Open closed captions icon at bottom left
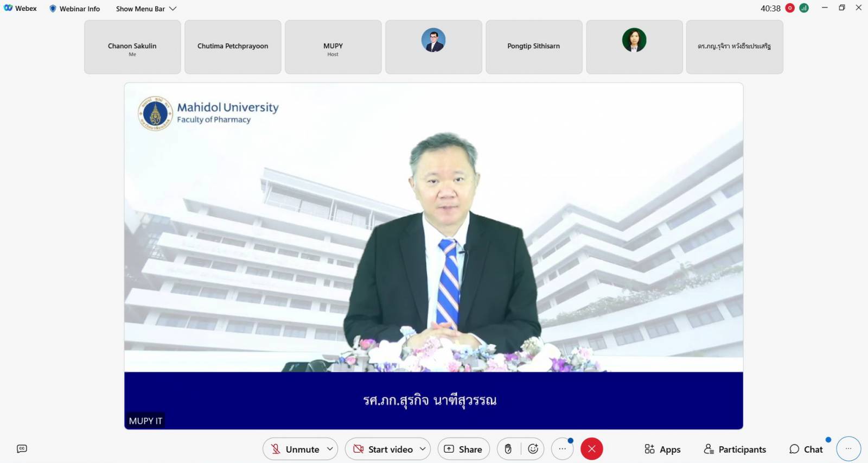This screenshot has height=463, width=868. click(x=22, y=449)
